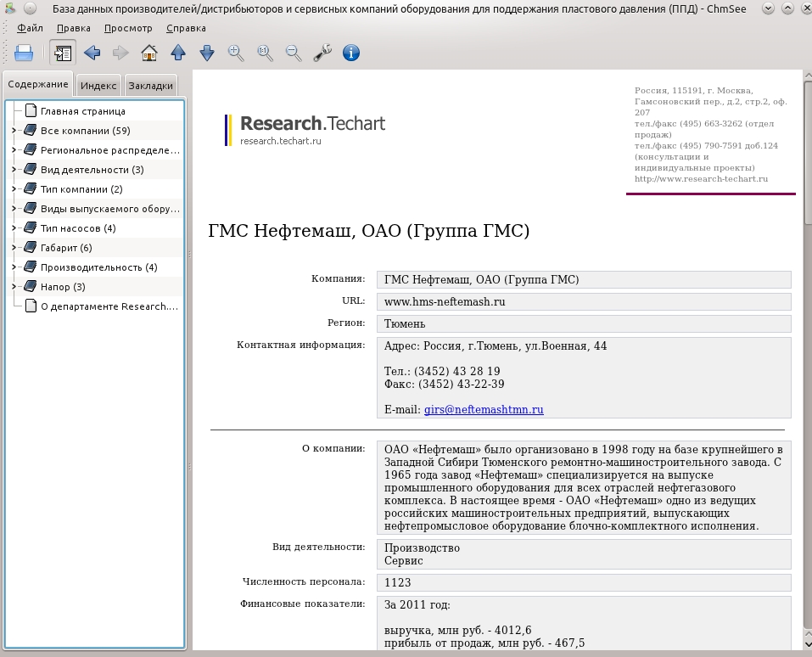Open Preferences via the wrench icon
This screenshot has width=812, height=657.
click(322, 53)
